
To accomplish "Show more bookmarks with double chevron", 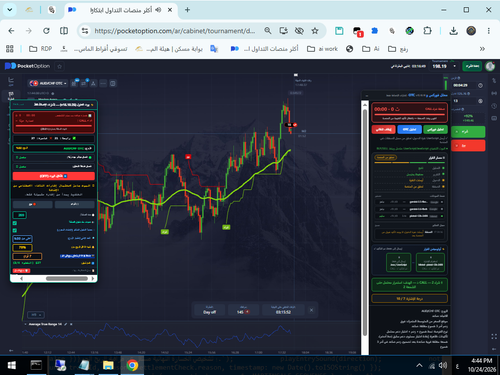I will coord(482,49).
